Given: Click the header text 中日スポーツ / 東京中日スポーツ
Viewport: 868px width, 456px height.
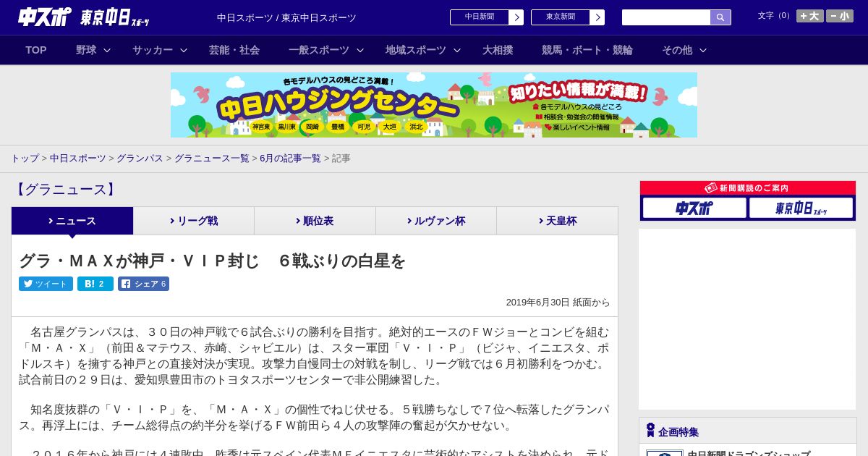Looking at the screenshot, I should [x=286, y=18].
